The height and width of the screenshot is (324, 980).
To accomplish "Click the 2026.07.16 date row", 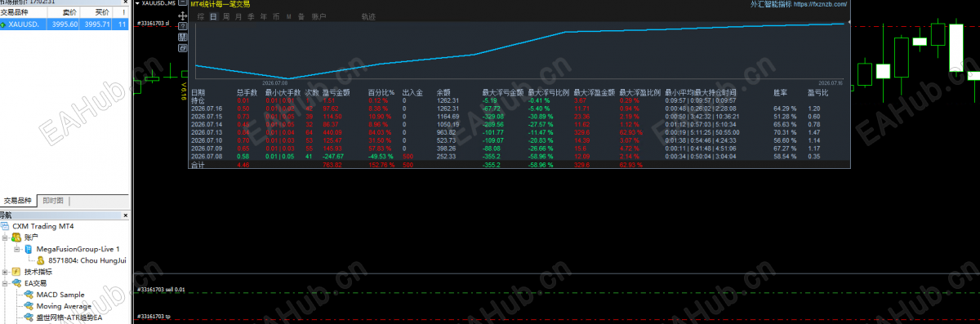I will click(x=207, y=108).
